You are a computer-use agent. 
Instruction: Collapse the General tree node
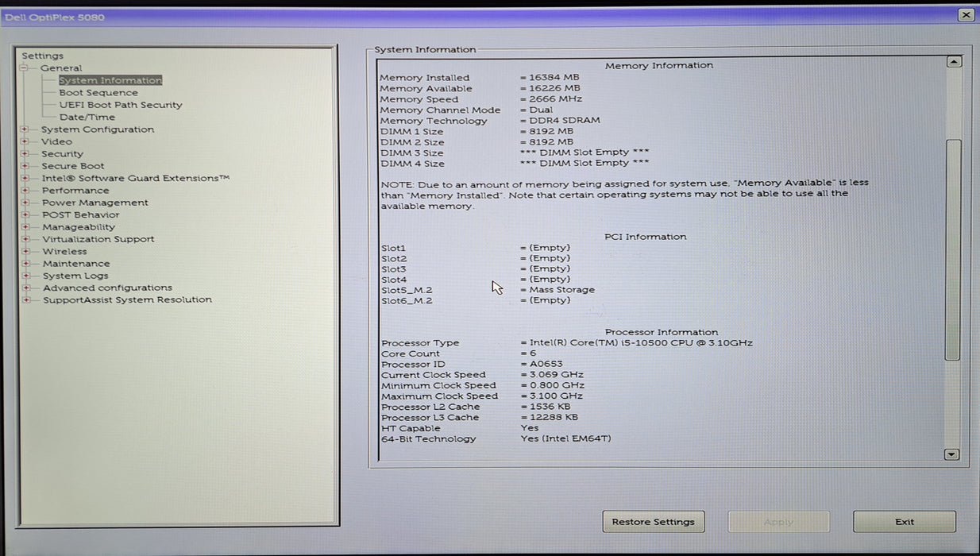[25, 68]
